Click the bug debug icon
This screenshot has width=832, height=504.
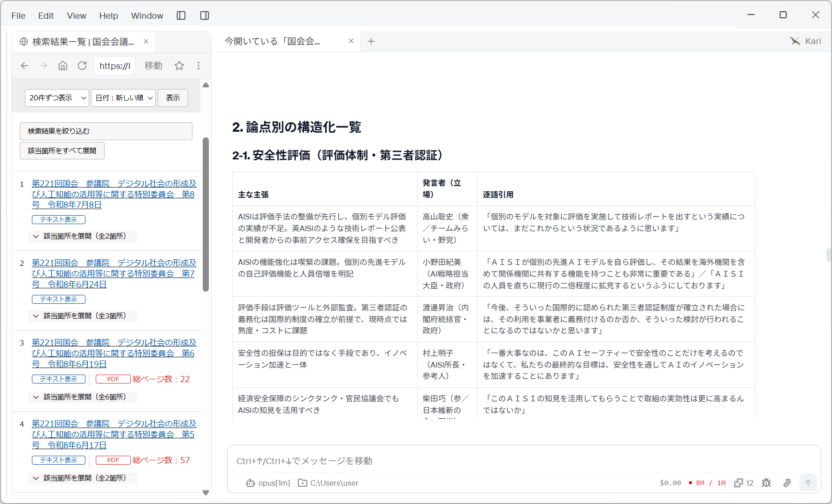click(x=766, y=483)
